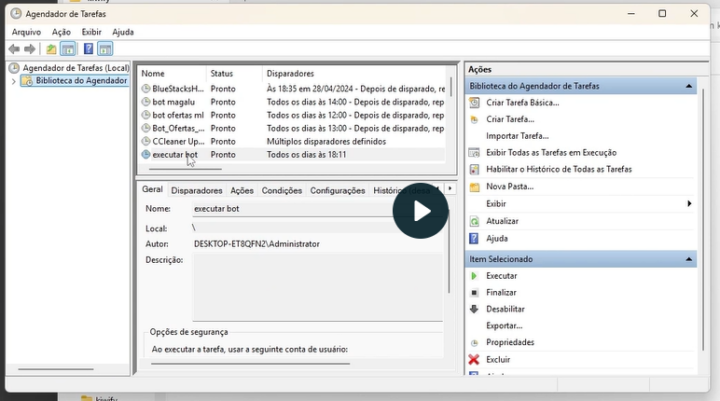720x401 pixels.
Task: Expand the Biblioteca do Agendador tree node
Action: click(x=14, y=81)
